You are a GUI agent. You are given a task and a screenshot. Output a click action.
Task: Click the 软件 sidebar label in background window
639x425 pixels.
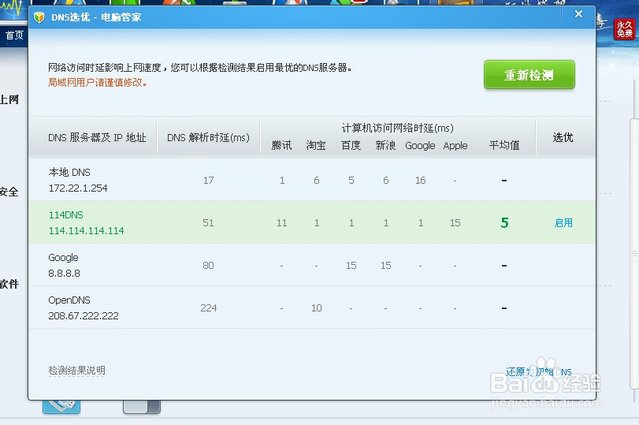9,284
